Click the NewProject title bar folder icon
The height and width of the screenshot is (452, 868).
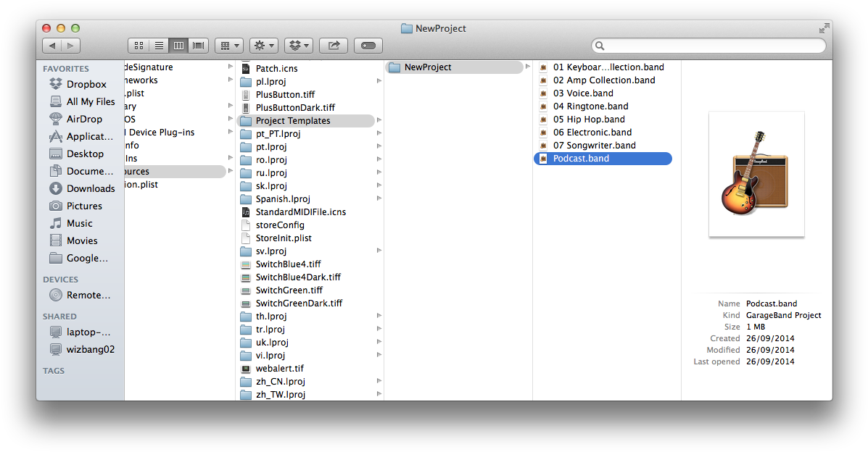[406, 28]
